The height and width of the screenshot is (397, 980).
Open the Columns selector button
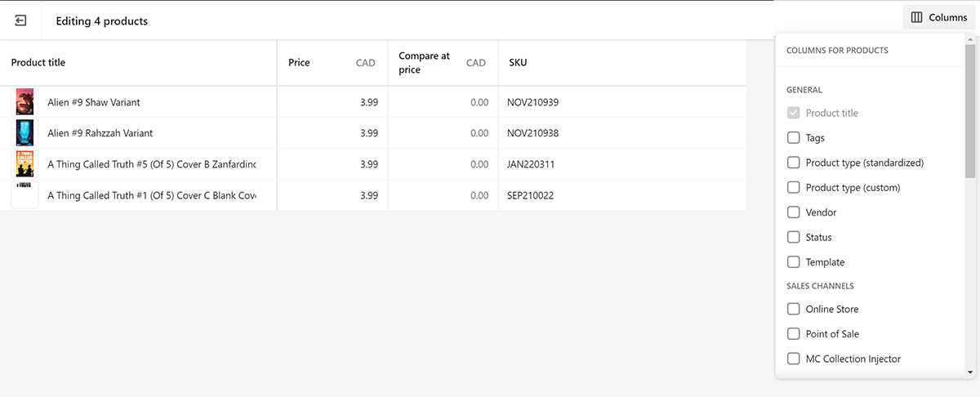coord(939,17)
